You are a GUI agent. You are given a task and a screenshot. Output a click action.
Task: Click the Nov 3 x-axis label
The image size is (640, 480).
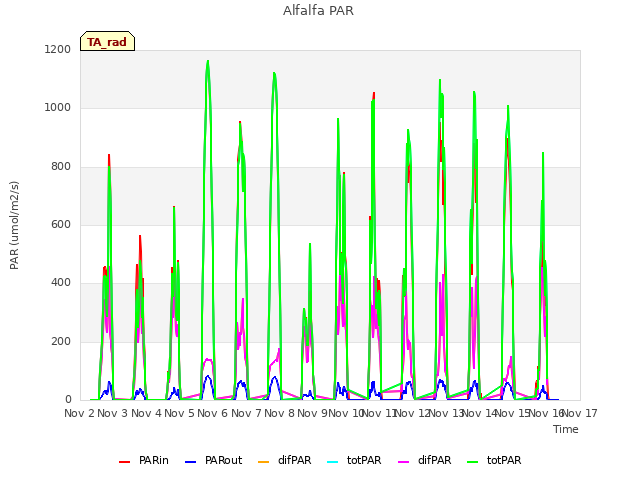point(113,413)
